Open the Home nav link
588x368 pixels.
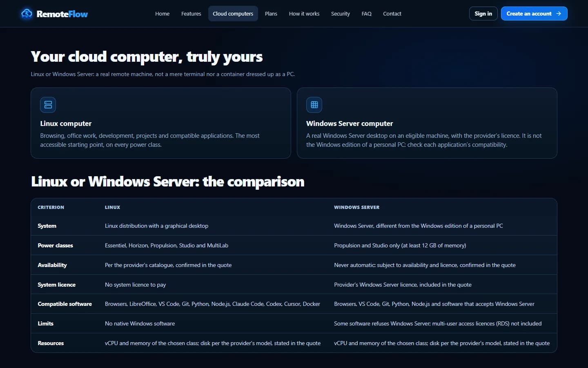click(x=162, y=13)
